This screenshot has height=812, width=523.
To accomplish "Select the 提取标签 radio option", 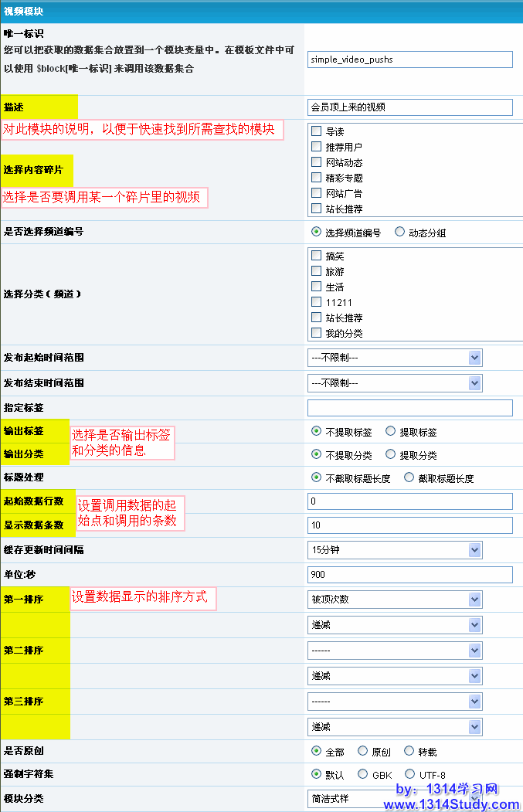I will 390,432.
